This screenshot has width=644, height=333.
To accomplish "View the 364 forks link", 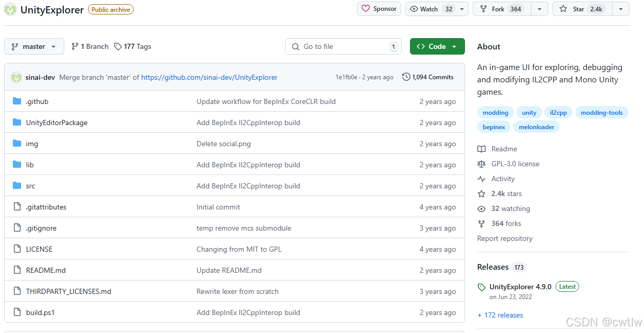I will (x=499, y=223).
